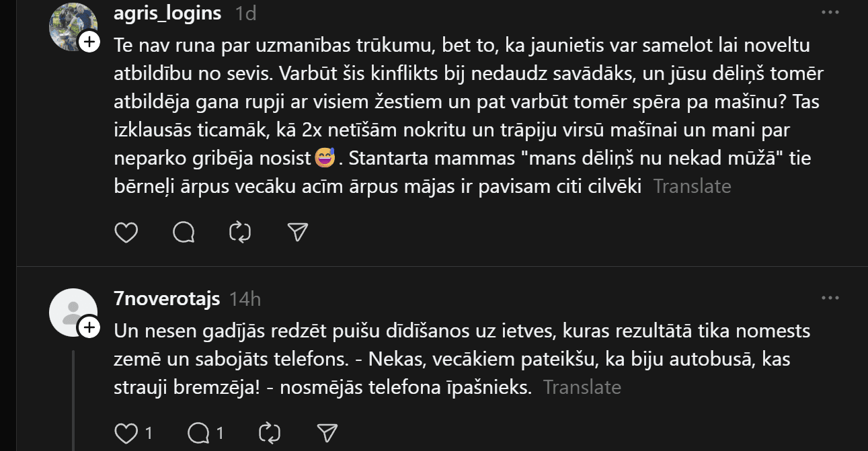View the 7noverotajs default avatar

pos(72,312)
